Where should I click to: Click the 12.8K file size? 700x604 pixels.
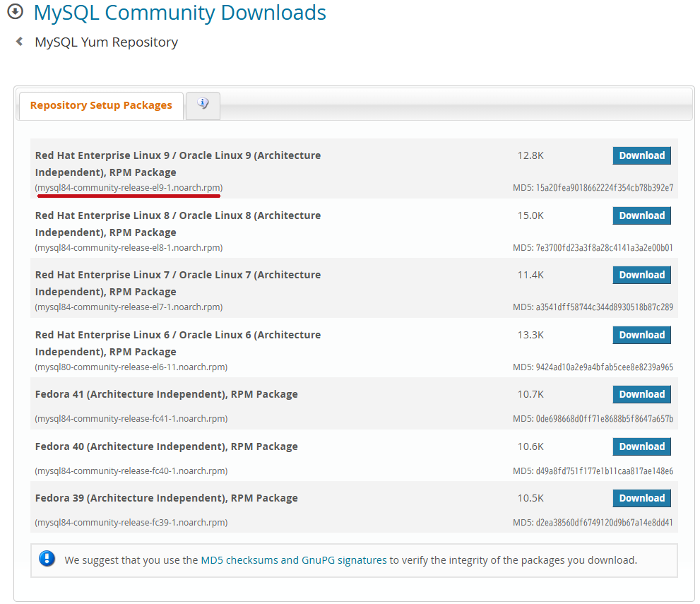pyautogui.click(x=530, y=156)
